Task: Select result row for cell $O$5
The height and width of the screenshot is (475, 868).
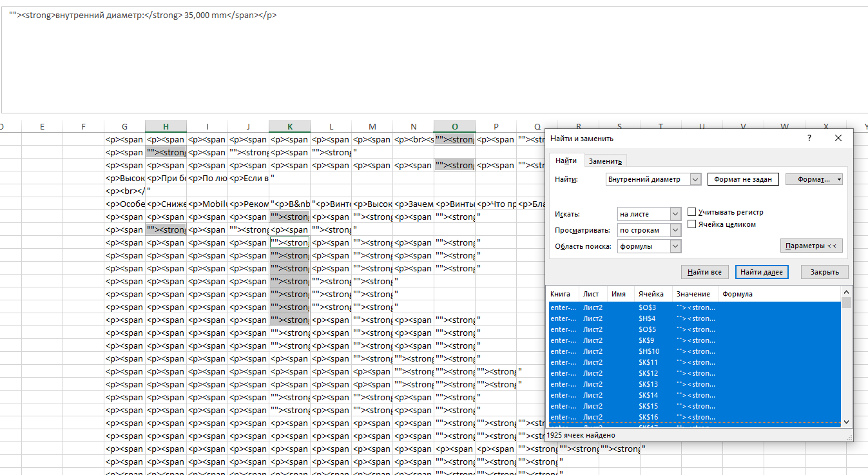Action: 695,329
